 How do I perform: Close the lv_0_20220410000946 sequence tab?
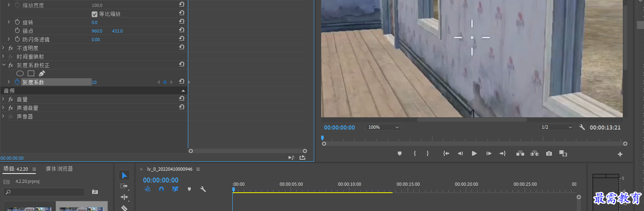pyautogui.click(x=141, y=169)
